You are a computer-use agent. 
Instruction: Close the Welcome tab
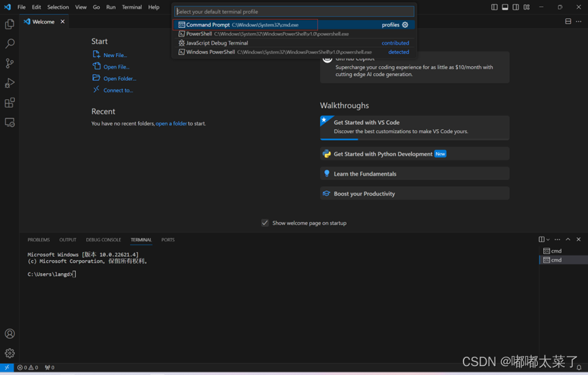click(63, 22)
